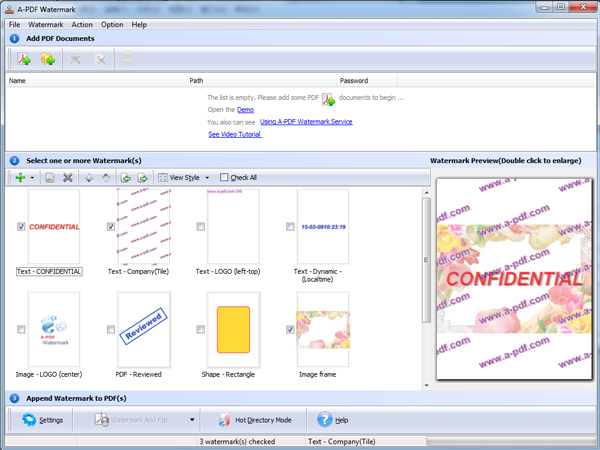This screenshot has height=450, width=600.
Task: Move the selected watermark down
Action: coord(89,178)
